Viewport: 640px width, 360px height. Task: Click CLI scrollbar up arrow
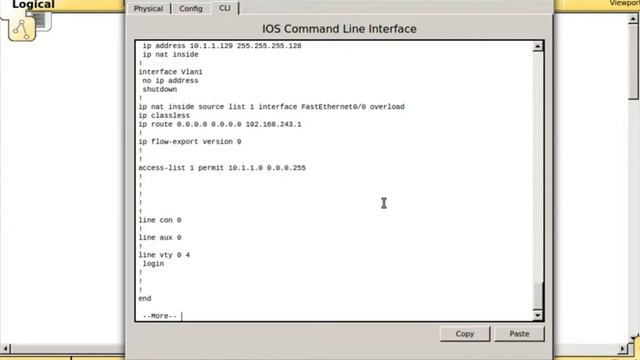point(538,46)
